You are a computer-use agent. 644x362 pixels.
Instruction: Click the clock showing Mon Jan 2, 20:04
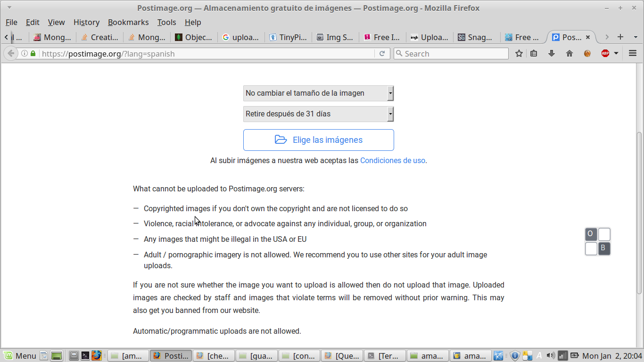tap(612, 356)
